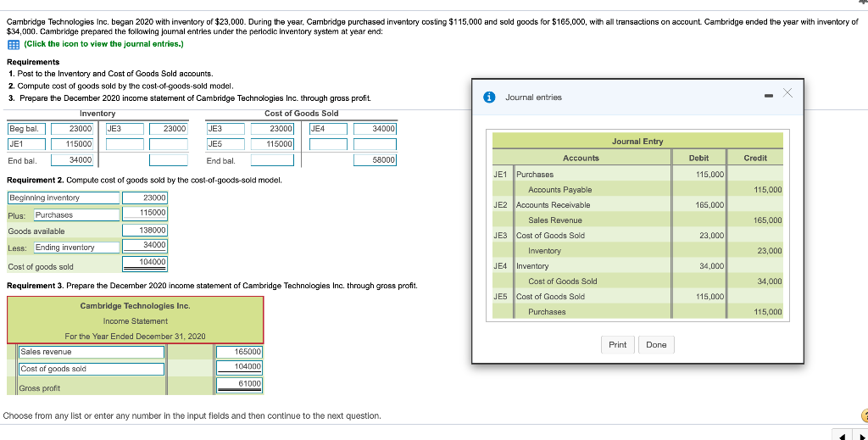This screenshot has height=440, width=868.
Task: Open income statement Cost of goods sold dropdown
Action: (92, 369)
